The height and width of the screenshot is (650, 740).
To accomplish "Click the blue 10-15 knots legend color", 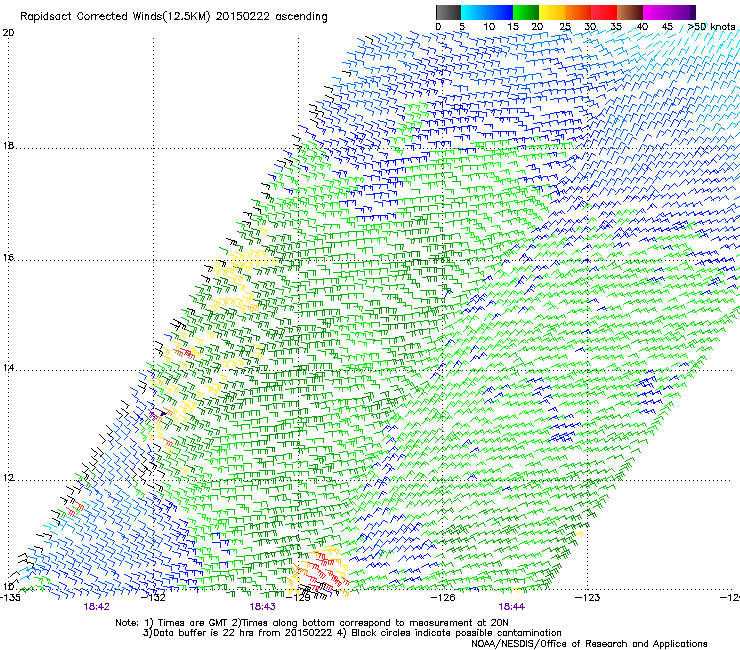I will (x=500, y=12).
